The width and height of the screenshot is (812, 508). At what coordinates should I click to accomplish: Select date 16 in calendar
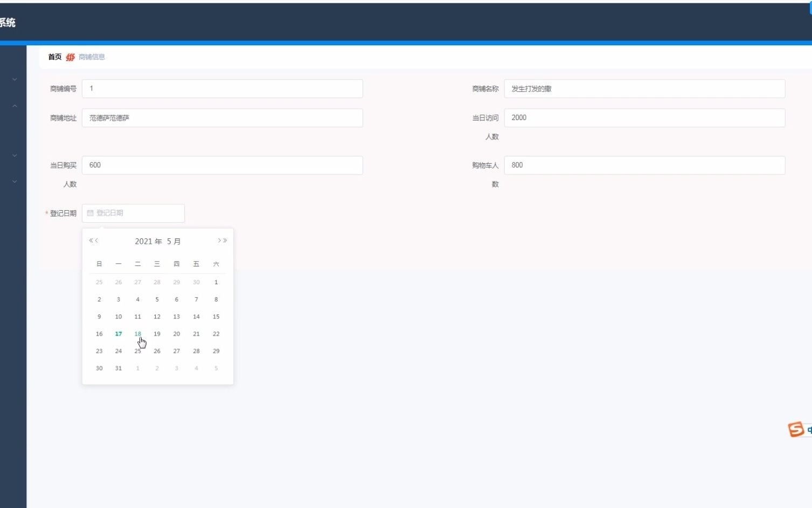pos(99,334)
